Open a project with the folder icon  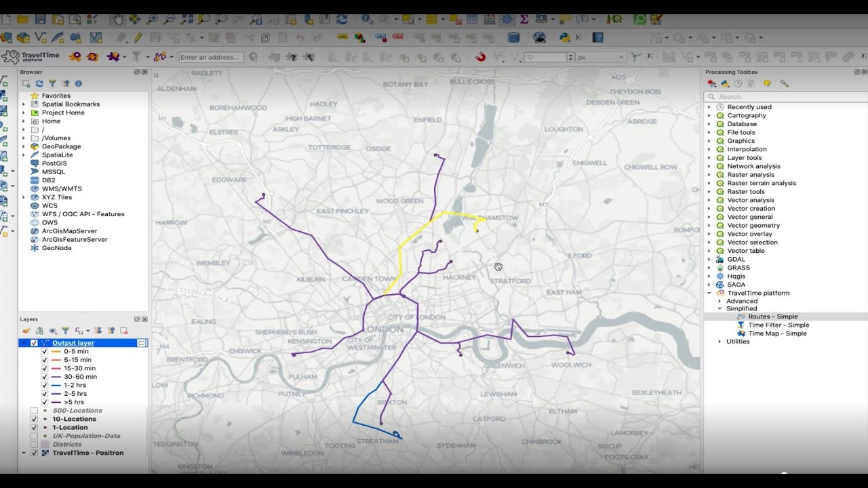[23, 19]
